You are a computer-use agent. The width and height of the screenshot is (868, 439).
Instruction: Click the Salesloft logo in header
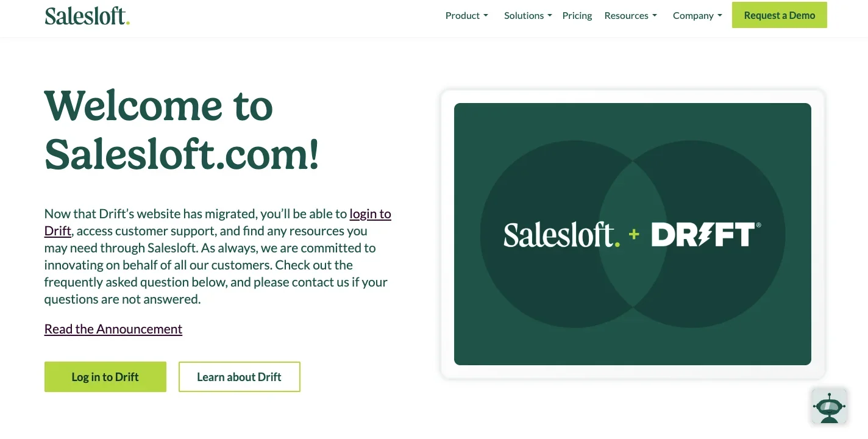(87, 16)
